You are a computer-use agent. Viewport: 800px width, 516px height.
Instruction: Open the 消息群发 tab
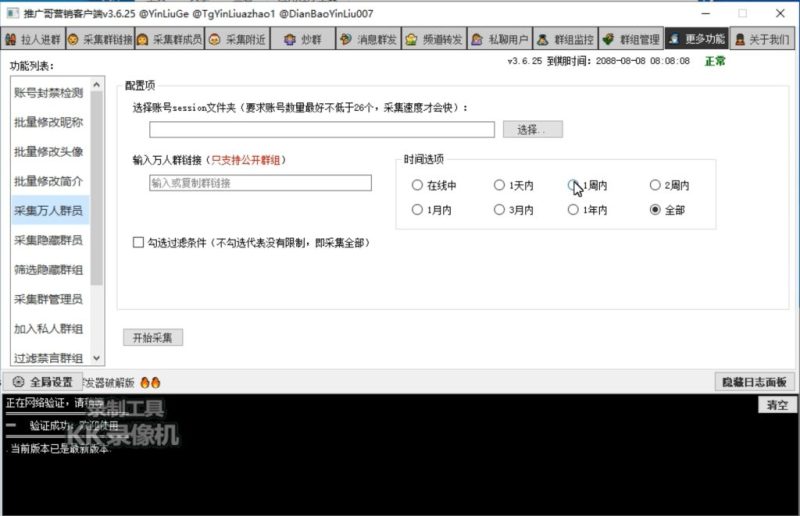(x=369, y=39)
